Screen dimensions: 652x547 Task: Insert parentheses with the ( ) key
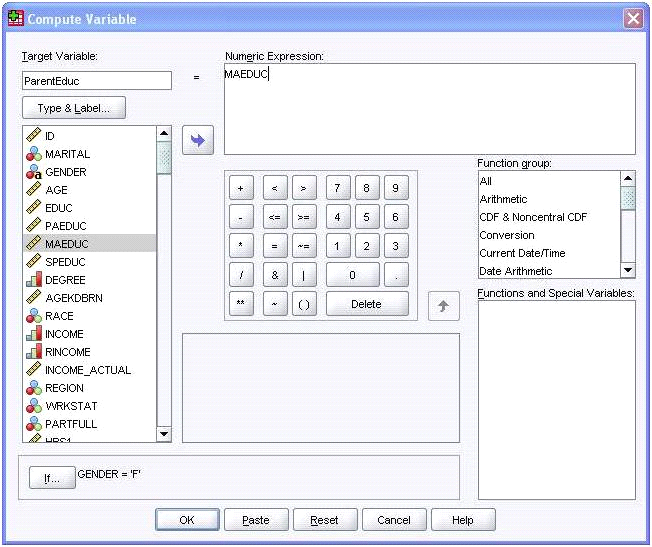304,304
